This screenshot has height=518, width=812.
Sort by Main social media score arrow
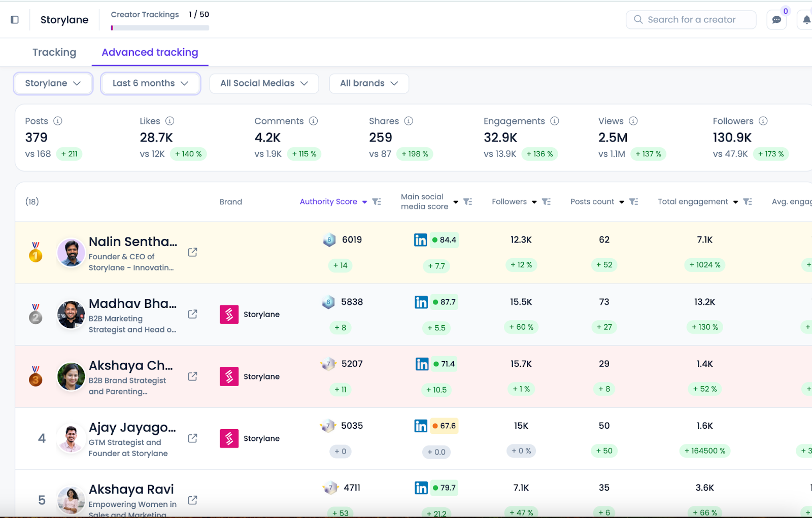click(456, 202)
